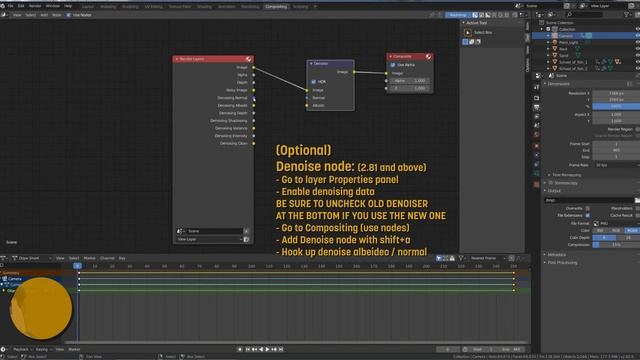Toggle HDR checkbox in Denoise node
Screen dimensions: 640x360
[x=313, y=82]
